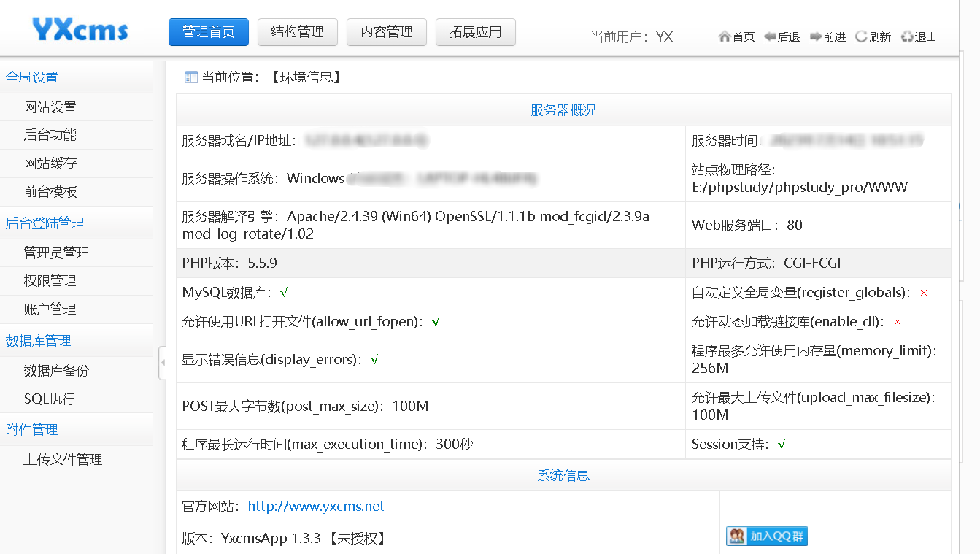980x554 pixels.
Task: Collapse the sidebar with the left arrow tab
Action: (x=163, y=362)
